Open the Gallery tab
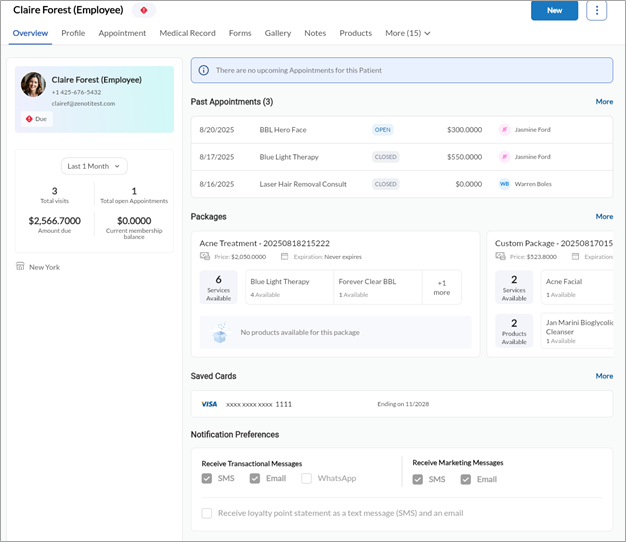 (277, 33)
